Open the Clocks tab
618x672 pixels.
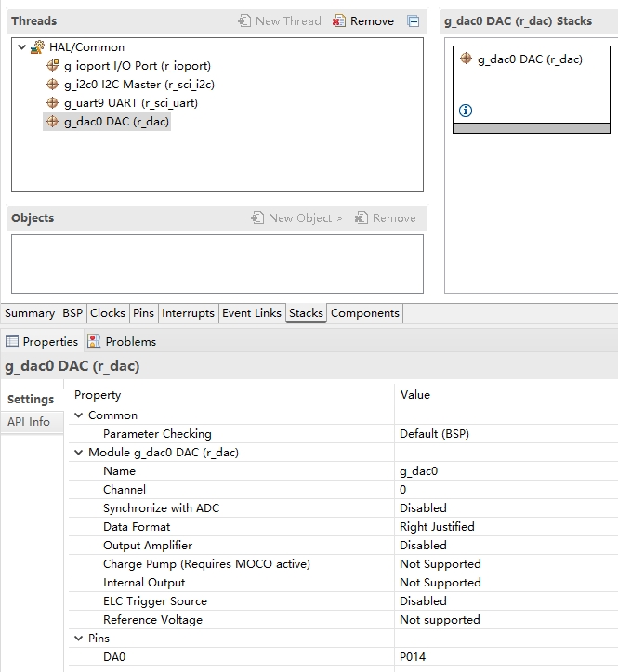tap(108, 313)
